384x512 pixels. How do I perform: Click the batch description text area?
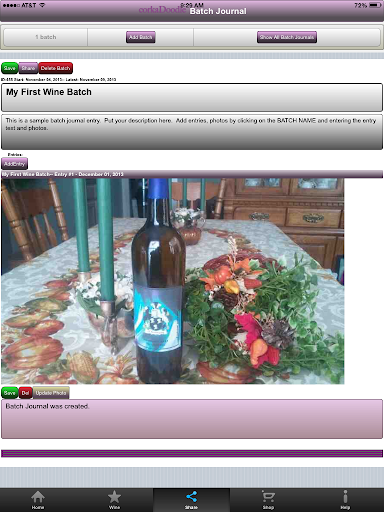192,132
